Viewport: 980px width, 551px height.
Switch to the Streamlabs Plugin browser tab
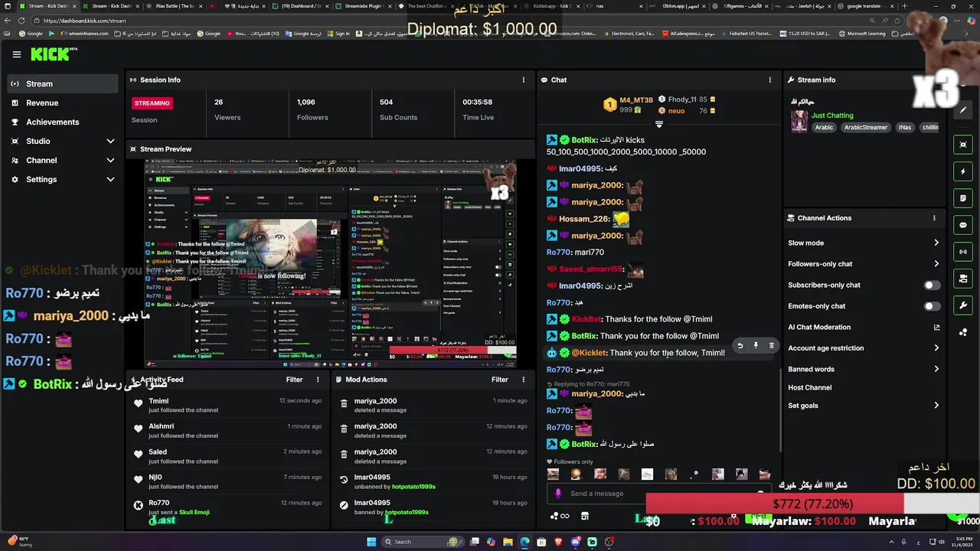[x=362, y=5]
